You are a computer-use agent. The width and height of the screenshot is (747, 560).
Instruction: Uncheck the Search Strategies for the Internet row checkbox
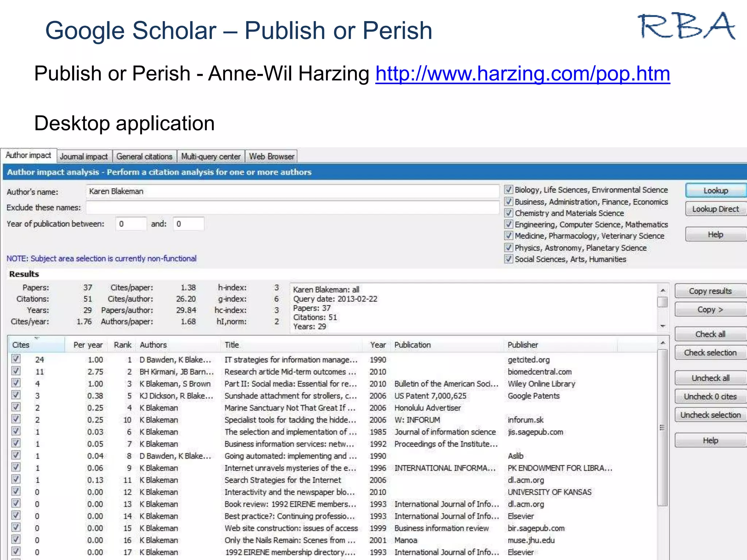(16, 479)
